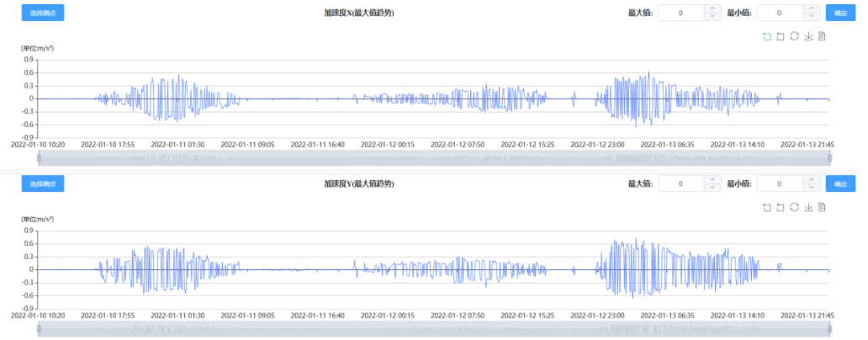Click zoom reset icon on acceleration X chart
Screen dimensions: 868x340
click(780, 36)
